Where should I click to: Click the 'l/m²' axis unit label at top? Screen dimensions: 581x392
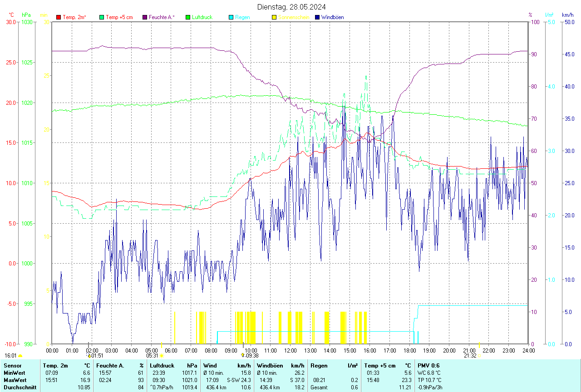pos(550,15)
